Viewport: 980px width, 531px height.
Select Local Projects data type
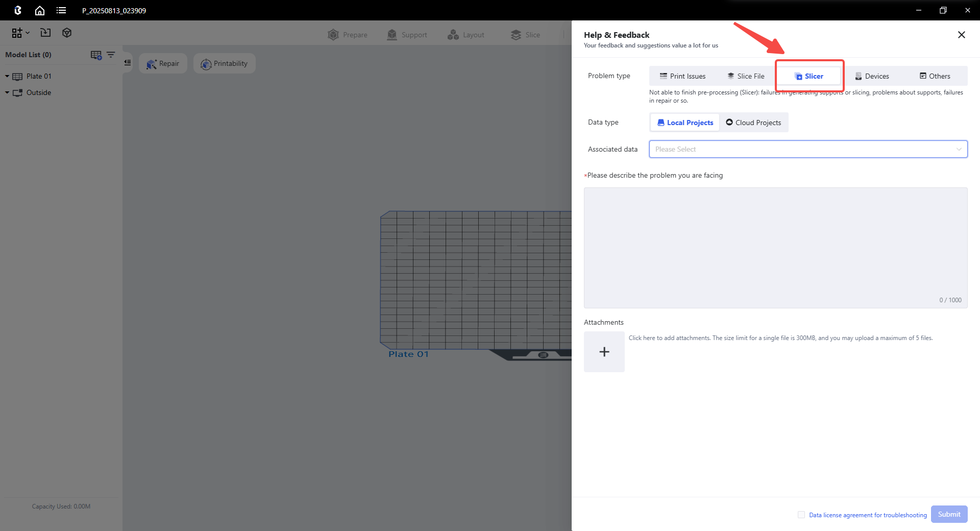click(x=685, y=123)
